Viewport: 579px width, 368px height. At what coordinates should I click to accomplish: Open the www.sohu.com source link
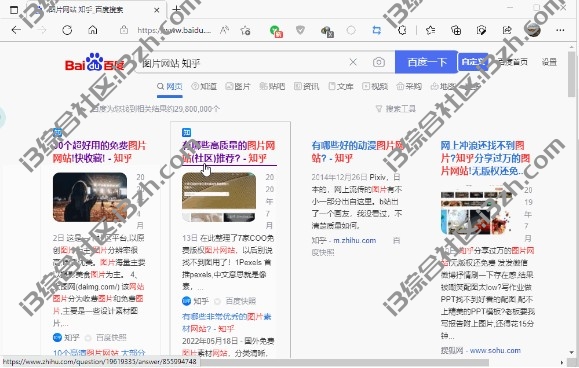point(495,350)
